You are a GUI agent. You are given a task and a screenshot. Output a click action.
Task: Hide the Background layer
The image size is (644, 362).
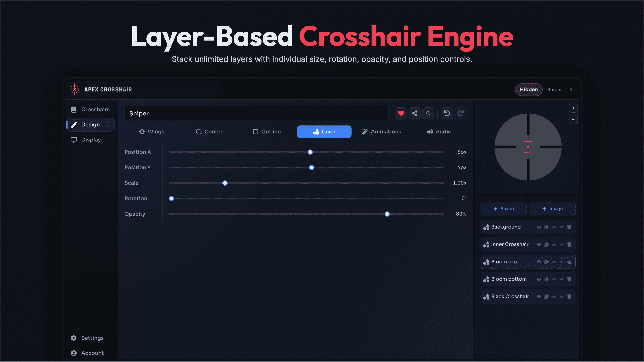tap(539, 227)
